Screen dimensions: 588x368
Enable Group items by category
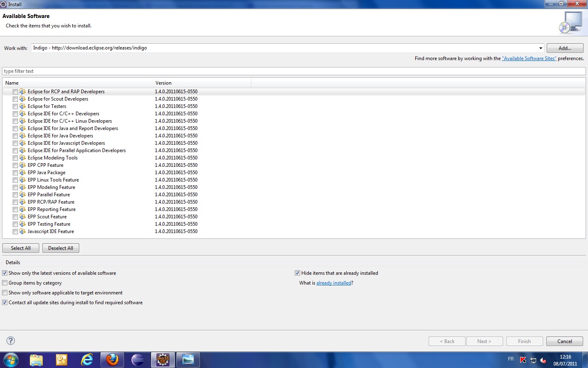(5, 283)
